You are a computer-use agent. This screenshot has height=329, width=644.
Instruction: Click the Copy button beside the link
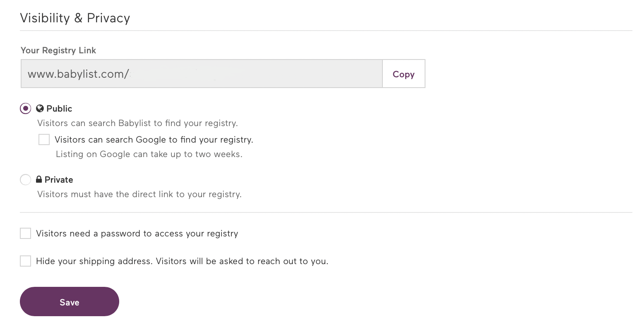click(x=403, y=74)
